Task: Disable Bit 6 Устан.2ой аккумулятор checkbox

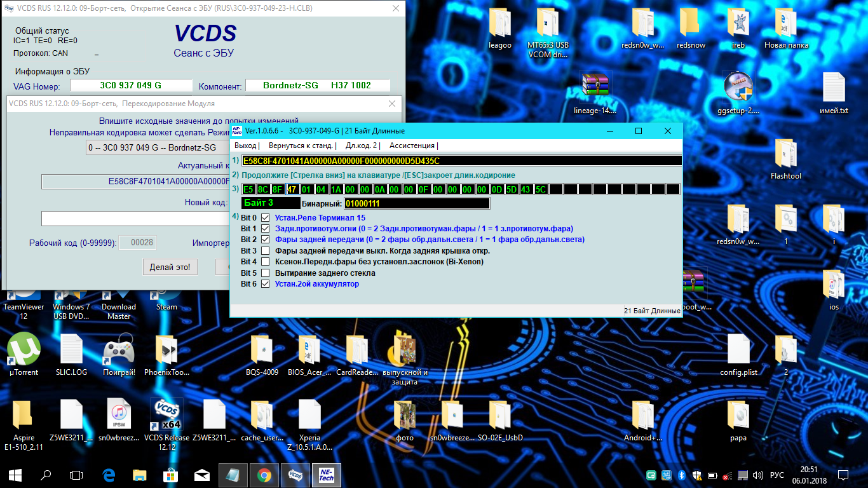Action: [266, 284]
